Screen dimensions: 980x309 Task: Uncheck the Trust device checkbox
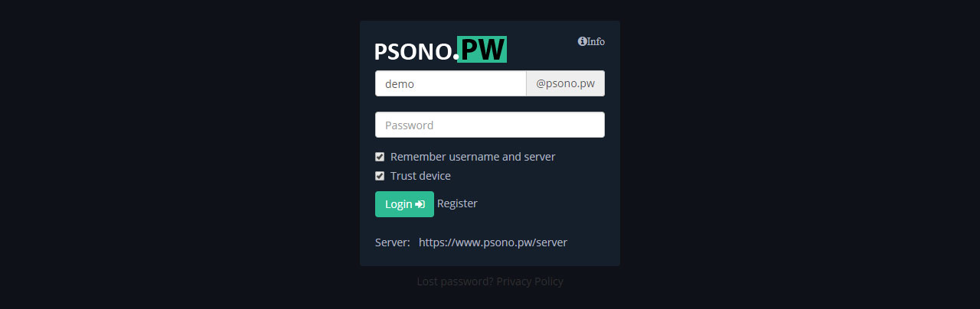[x=380, y=176]
